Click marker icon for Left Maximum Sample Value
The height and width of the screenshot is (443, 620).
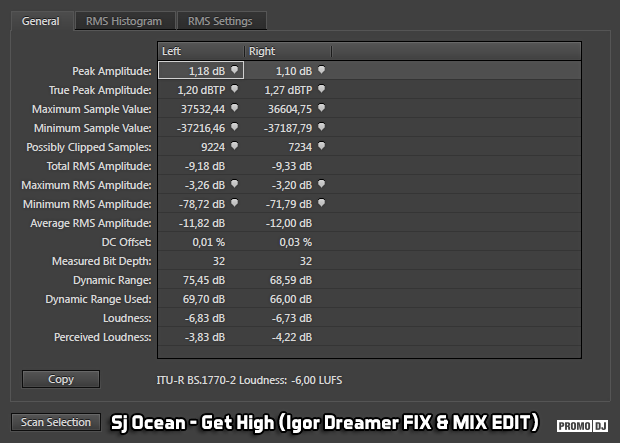tap(234, 108)
